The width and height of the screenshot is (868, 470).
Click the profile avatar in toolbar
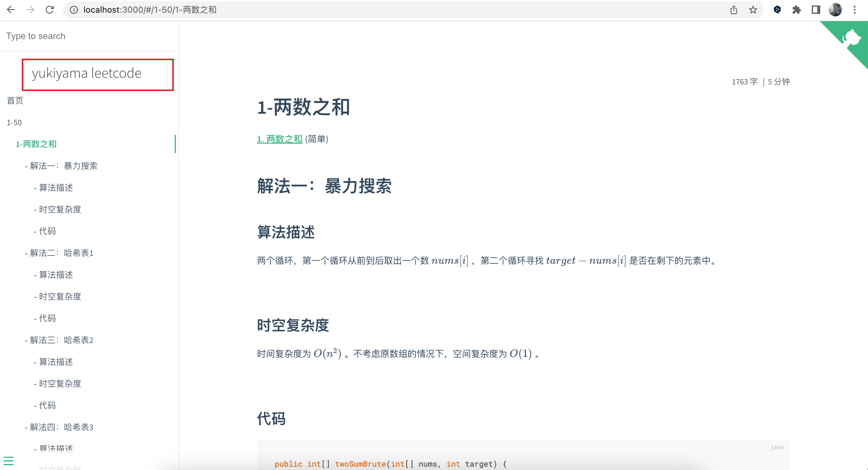tap(835, 10)
